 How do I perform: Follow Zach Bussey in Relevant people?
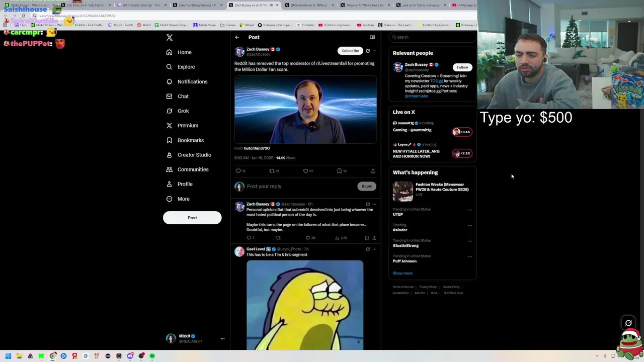[x=462, y=67]
